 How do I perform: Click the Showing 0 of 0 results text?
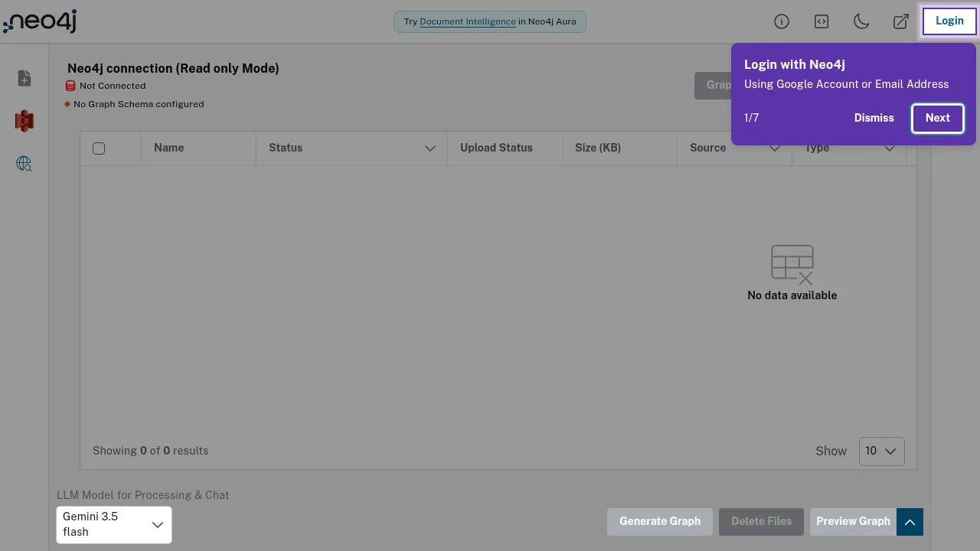point(151,451)
